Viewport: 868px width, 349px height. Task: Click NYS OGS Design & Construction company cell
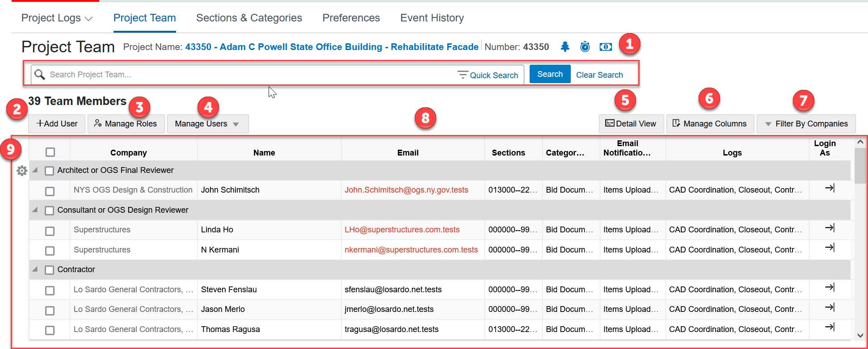(133, 190)
